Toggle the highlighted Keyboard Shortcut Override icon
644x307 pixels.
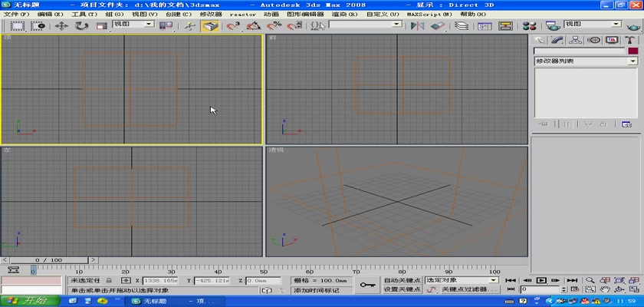tap(210, 26)
